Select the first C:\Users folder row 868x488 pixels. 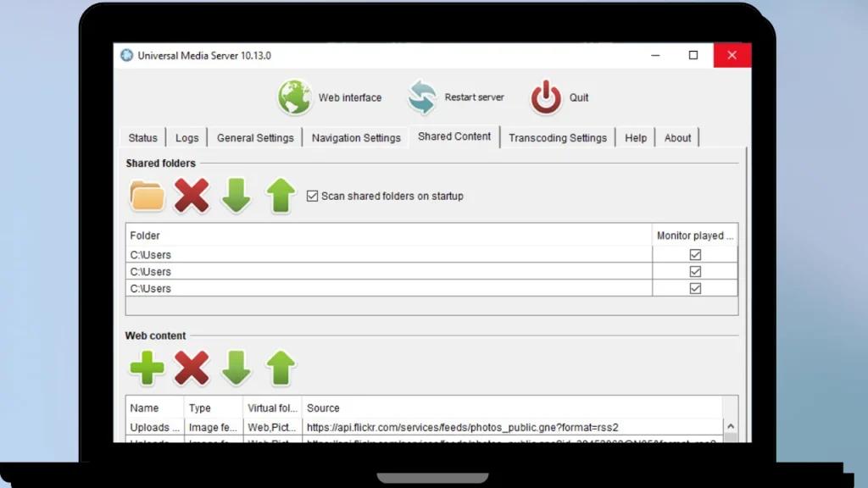389,254
